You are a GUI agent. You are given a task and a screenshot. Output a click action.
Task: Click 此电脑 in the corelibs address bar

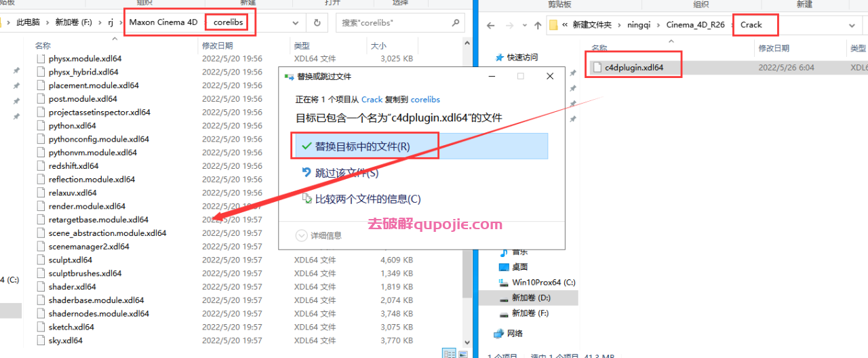[28, 22]
